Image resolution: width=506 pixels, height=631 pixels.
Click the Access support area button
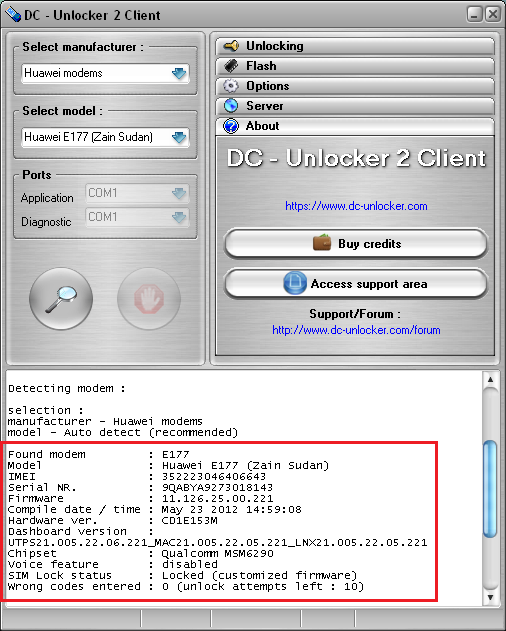pyautogui.click(x=356, y=284)
